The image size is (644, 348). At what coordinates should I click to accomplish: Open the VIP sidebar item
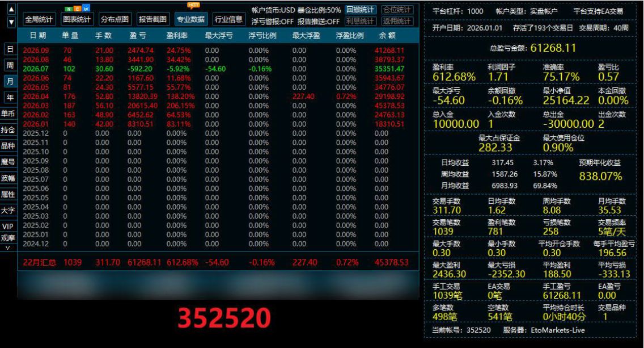pyautogui.click(x=8, y=227)
